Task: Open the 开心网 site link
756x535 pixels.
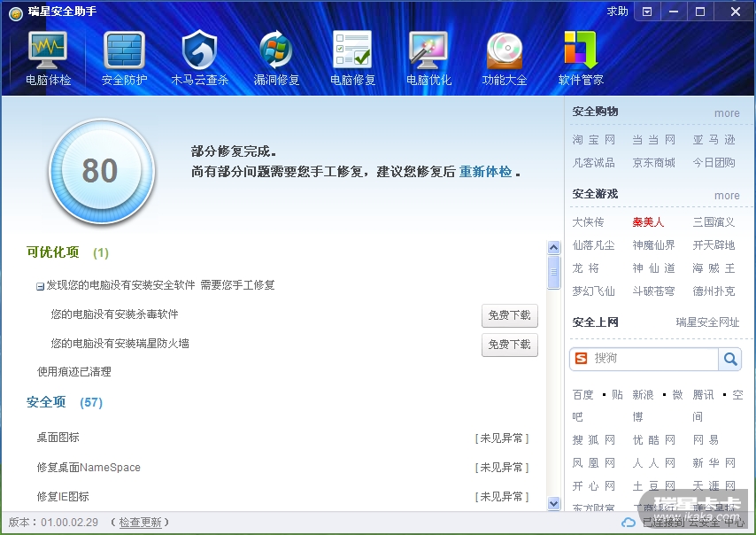Action: coord(593,486)
